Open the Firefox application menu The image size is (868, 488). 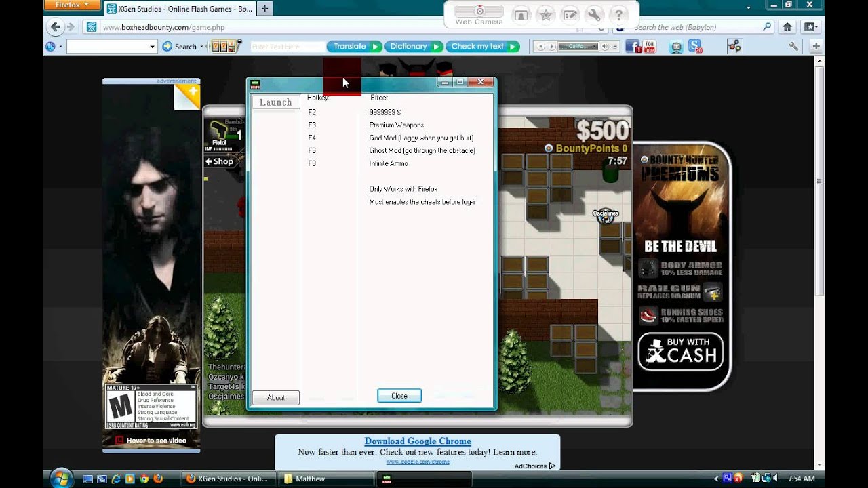(71, 5)
